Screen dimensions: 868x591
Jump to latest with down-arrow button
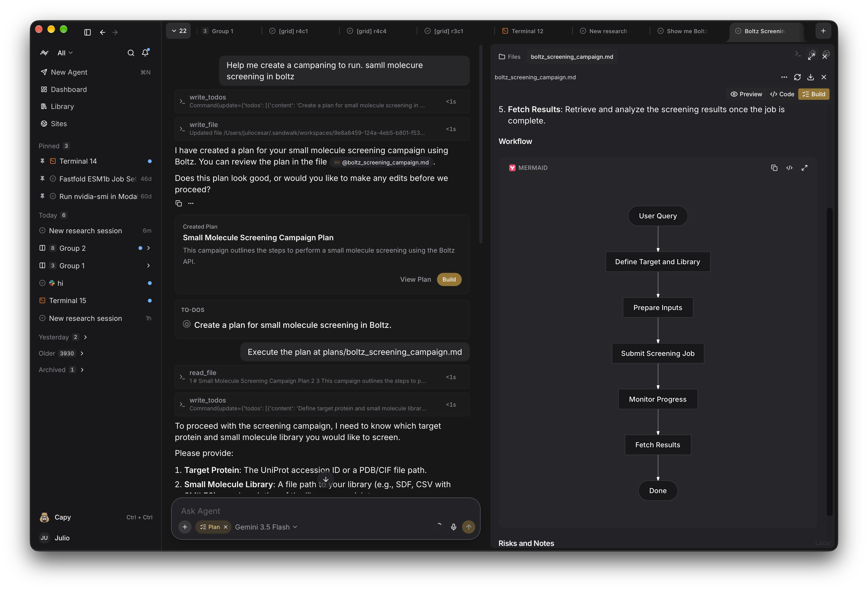pyautogui.click(x=325, y=479)
